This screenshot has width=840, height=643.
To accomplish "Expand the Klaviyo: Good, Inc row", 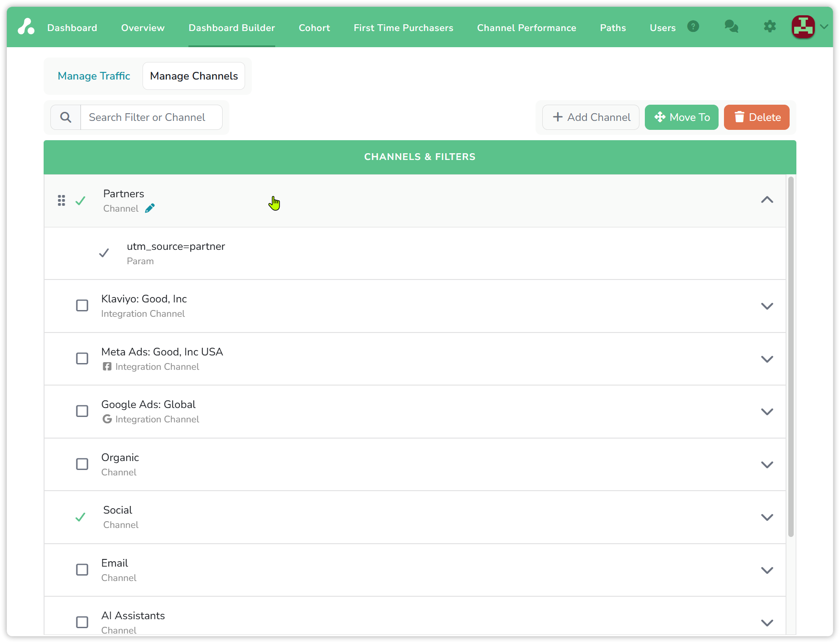I will (767, 306).
